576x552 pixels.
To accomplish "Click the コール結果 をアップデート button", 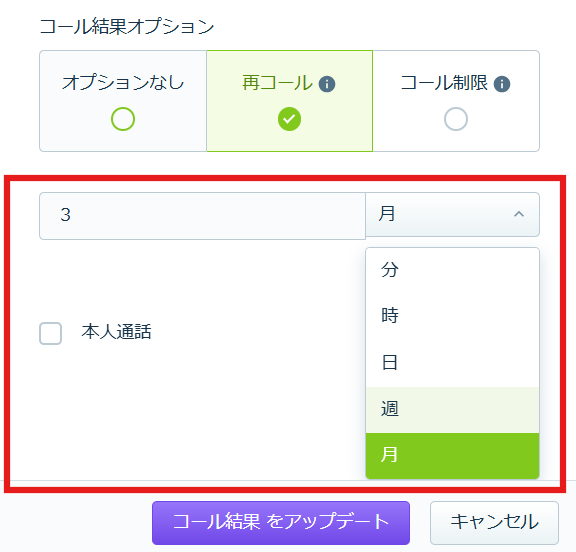I will [x=281, y=523].
